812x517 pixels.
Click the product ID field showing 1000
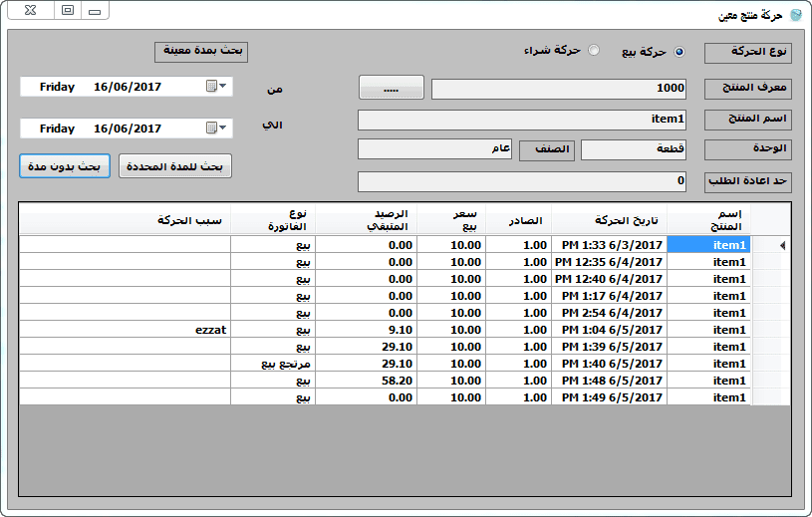point(559,89)
